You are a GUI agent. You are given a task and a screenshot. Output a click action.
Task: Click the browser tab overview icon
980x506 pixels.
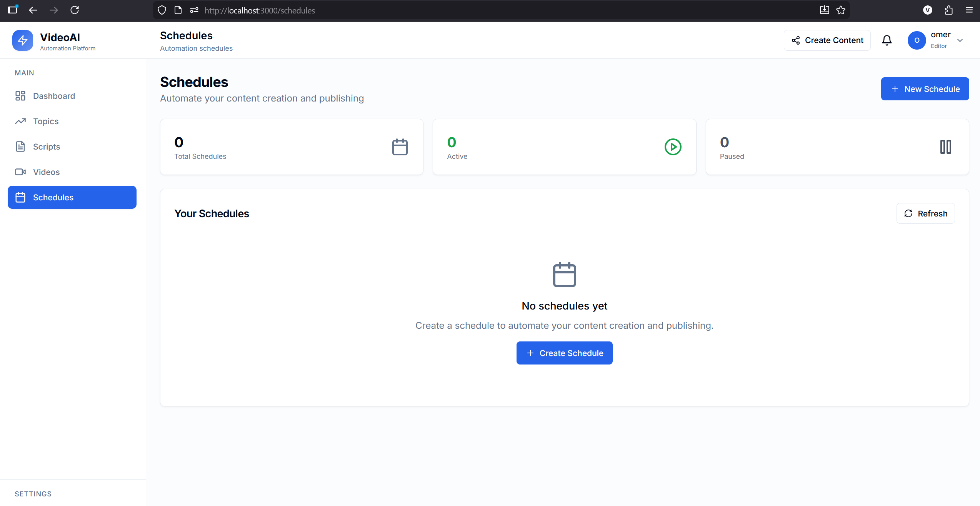coord(13,10)
